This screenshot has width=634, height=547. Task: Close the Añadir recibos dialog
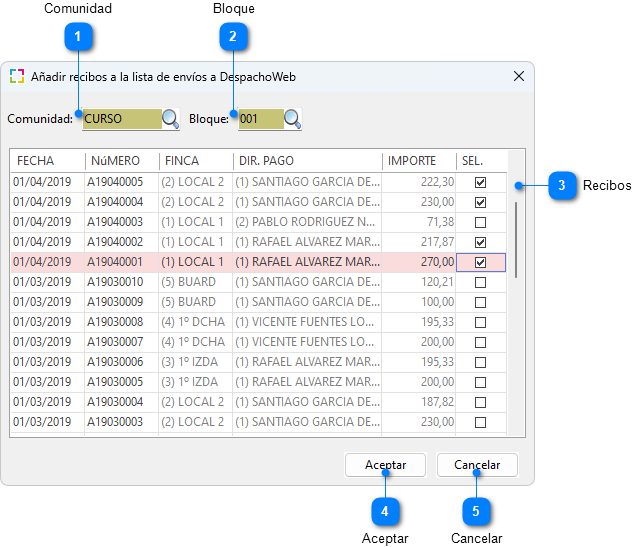[518, 76]
